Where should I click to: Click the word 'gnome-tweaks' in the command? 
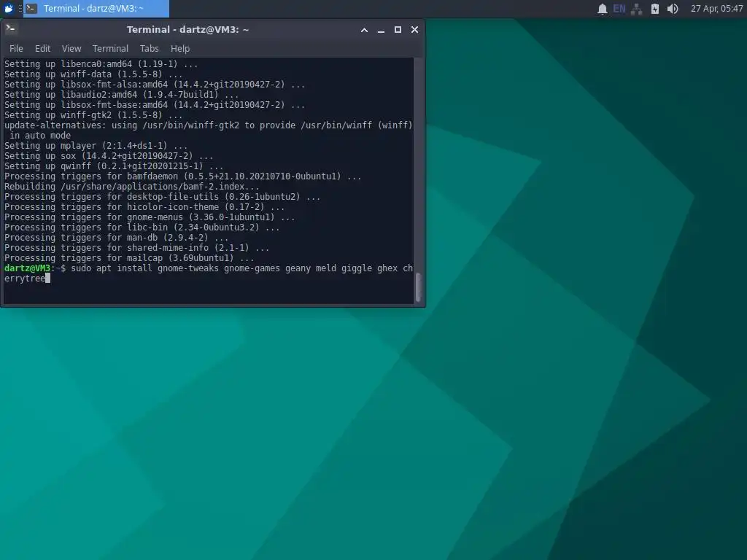click(x=187, y=268)
